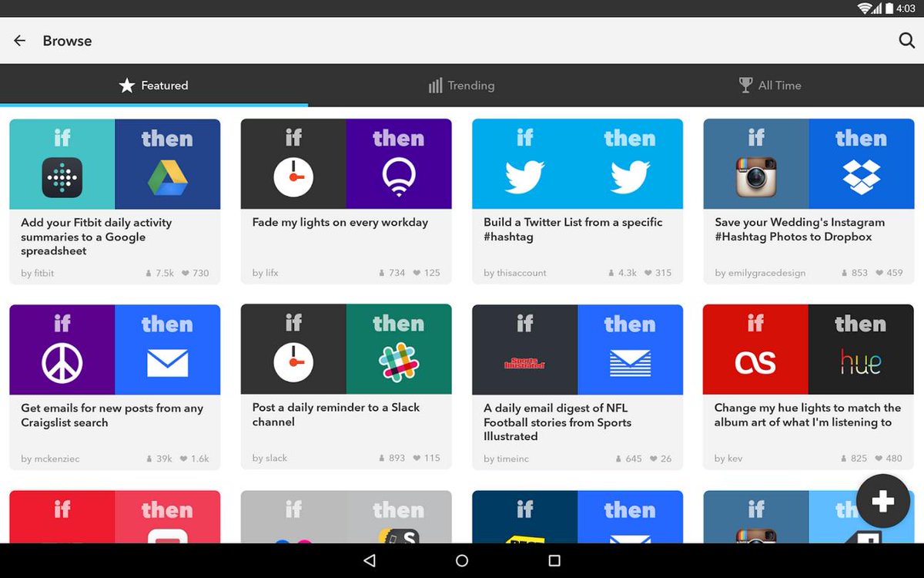Screen dimensions: 924x578
Task: Tap the 39k users count on Craigslist recipe
Action: tap(159, 459)
